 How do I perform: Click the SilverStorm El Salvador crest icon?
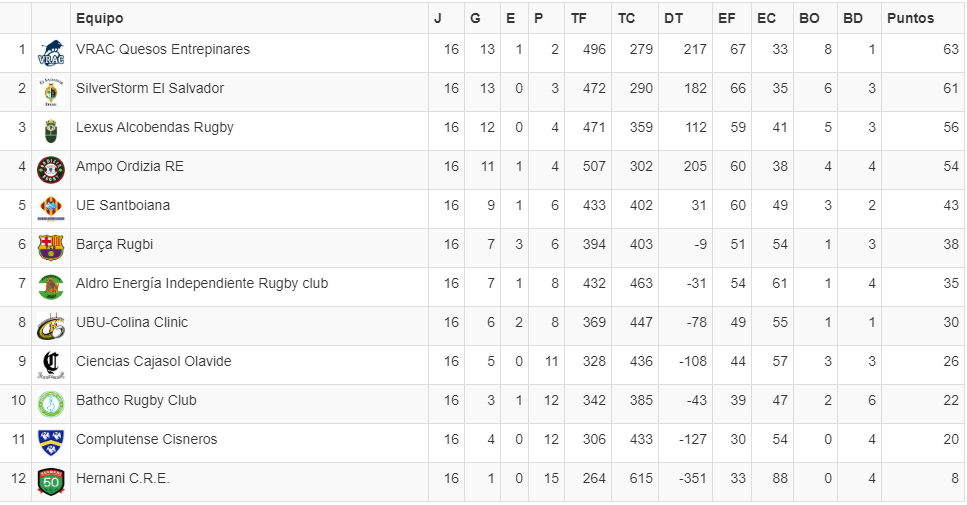pyautogui.click(x=50, y=92)
